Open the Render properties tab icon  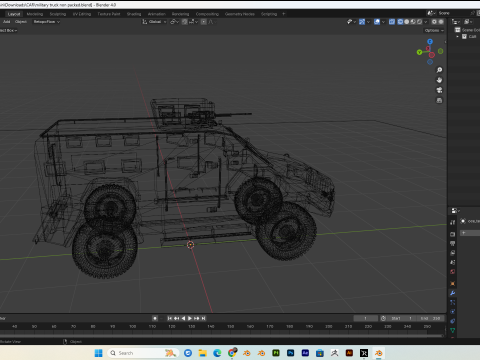[x=453, y=234]
